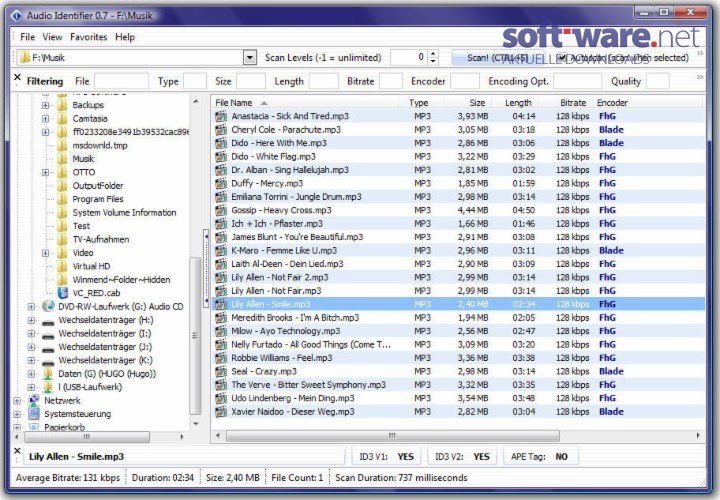
Task: Click the OTTO folder icon
Action: pos(62,172)
